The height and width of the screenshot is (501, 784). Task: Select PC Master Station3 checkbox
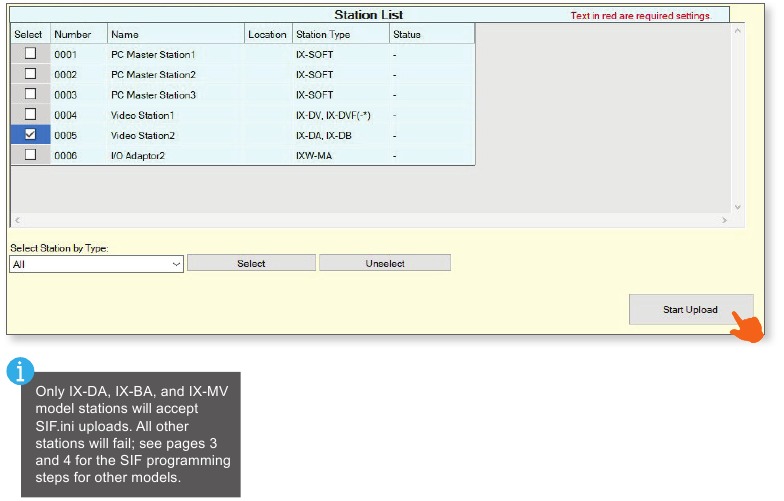click(x=30, y=94)
